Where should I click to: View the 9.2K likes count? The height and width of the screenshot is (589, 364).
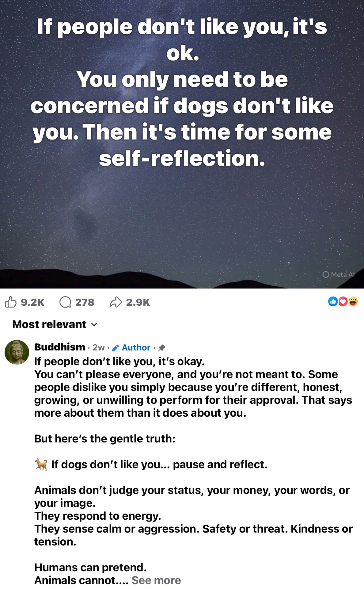point(32,302)
